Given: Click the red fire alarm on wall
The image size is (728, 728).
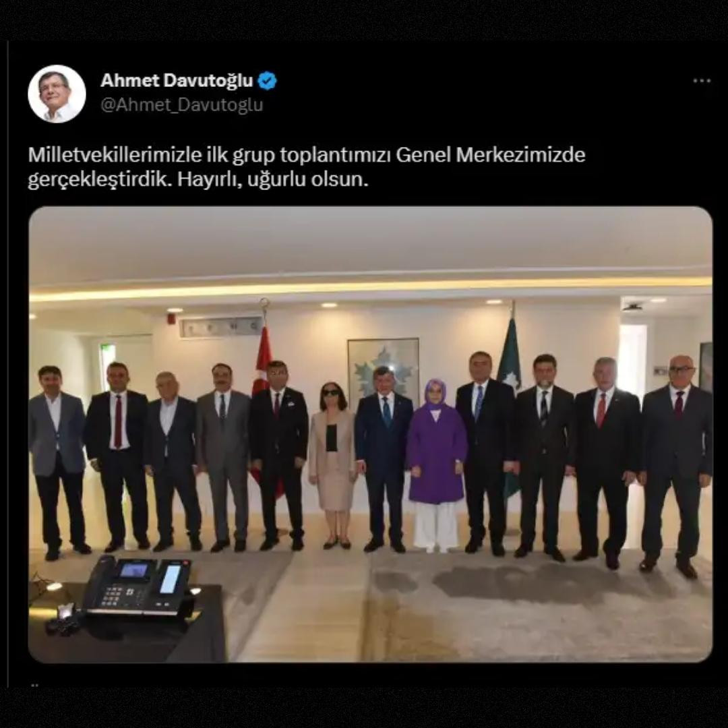Looking at the screenshot, I should tap(171, 318).
